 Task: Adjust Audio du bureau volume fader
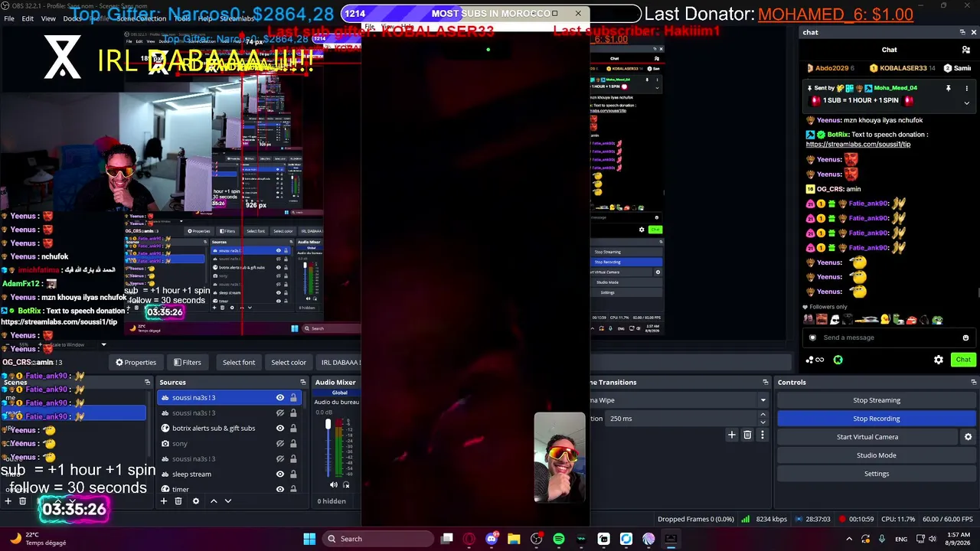[x=328, y=424]
